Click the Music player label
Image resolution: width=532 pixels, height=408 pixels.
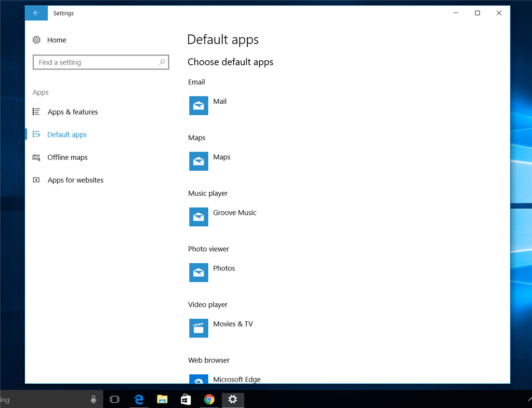click(208, 194)
